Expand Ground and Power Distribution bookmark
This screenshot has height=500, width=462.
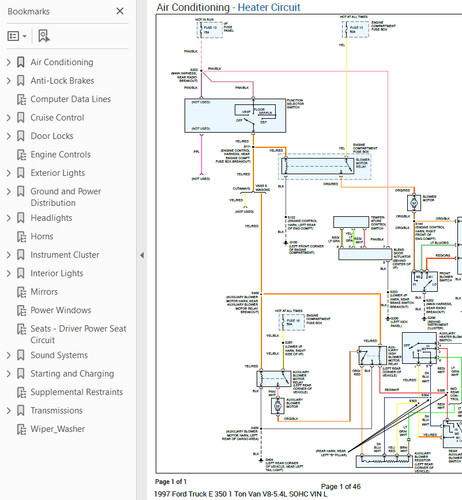[9, 192]
